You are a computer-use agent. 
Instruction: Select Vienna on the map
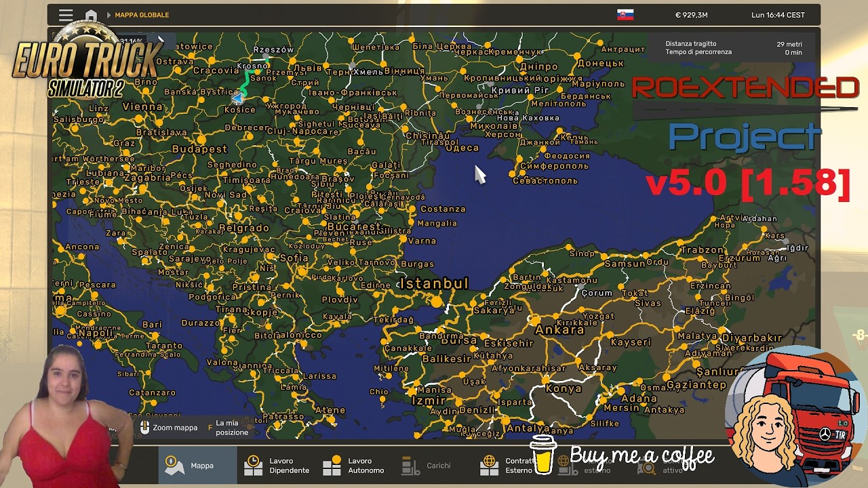pyautogui.click(x=142, y=106)
